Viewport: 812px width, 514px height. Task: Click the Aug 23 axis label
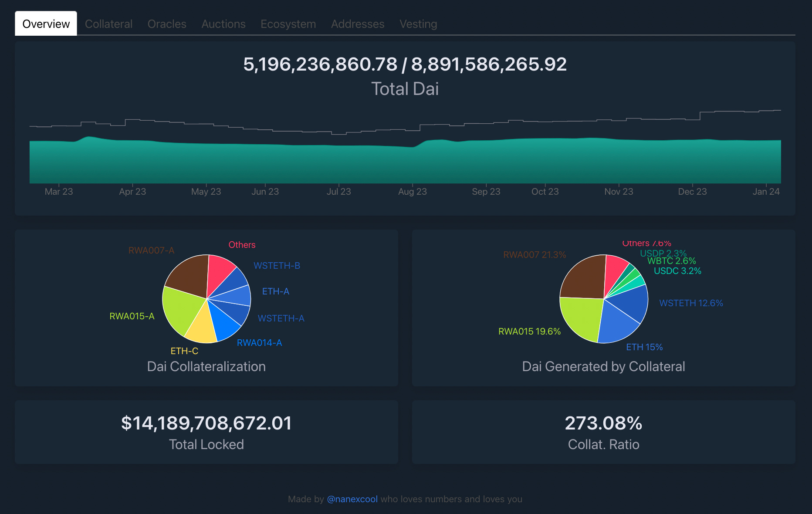point(413,192)
